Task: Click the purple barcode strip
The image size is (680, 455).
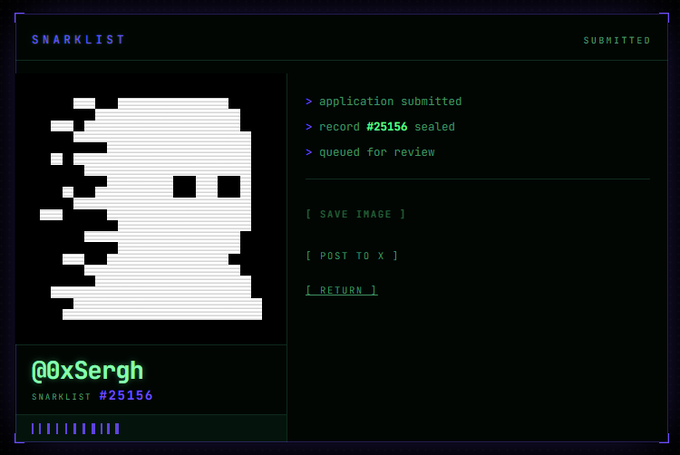Action: click(75, 429)
